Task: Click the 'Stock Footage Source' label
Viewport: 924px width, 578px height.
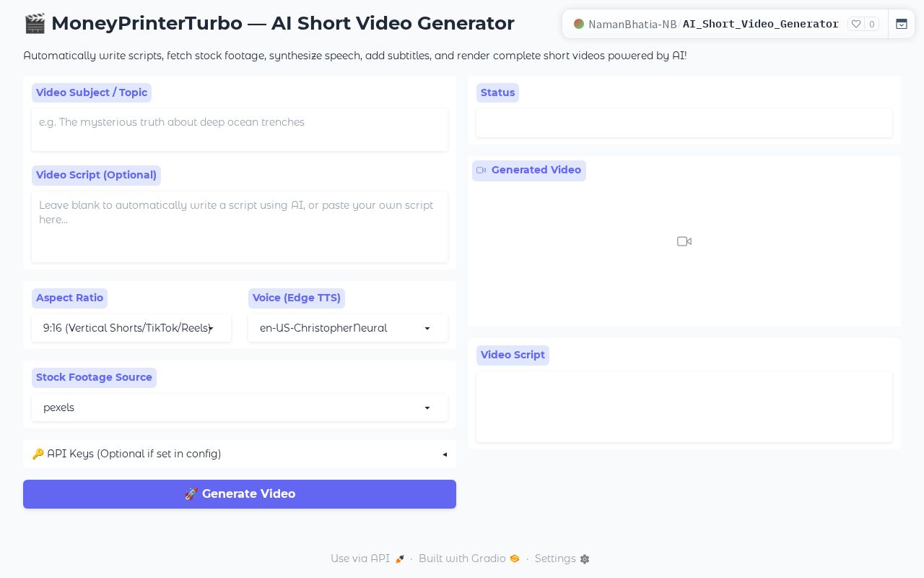Action: click(94, 377)
